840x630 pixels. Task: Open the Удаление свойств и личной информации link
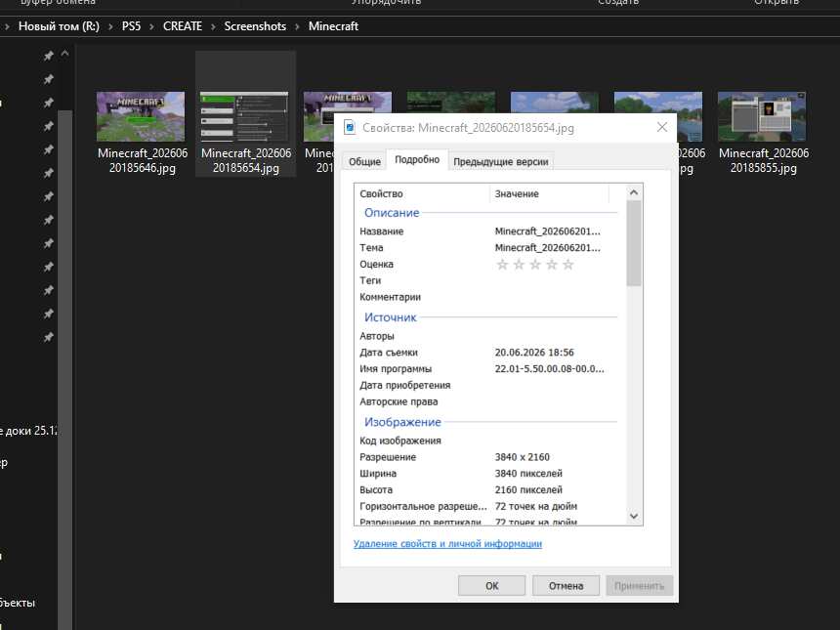(448, 544)
